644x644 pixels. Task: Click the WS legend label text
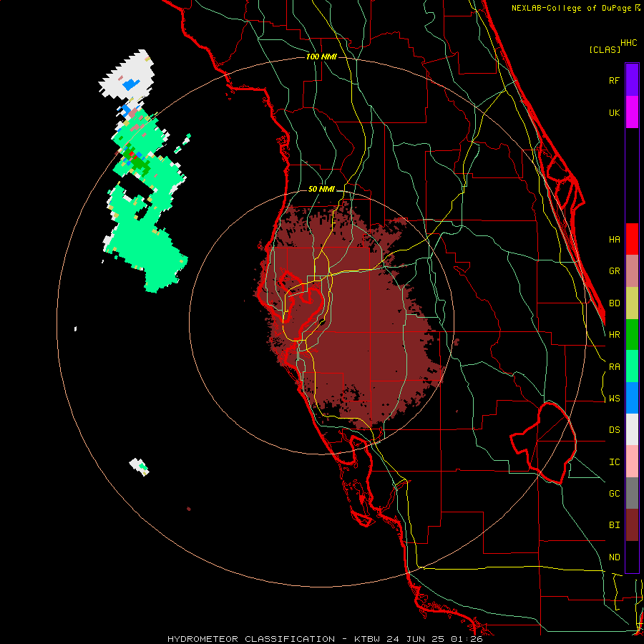pyautogui.click(x=614, y=399)
